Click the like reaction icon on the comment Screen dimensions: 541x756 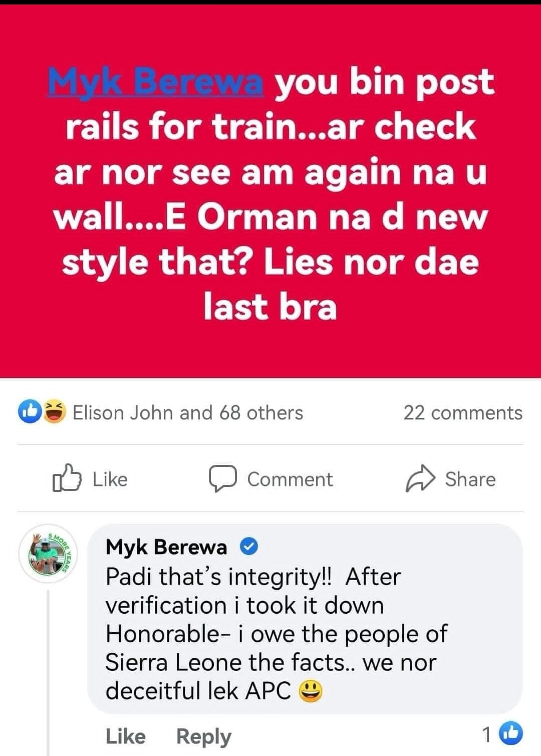click(x=512, y=734)
